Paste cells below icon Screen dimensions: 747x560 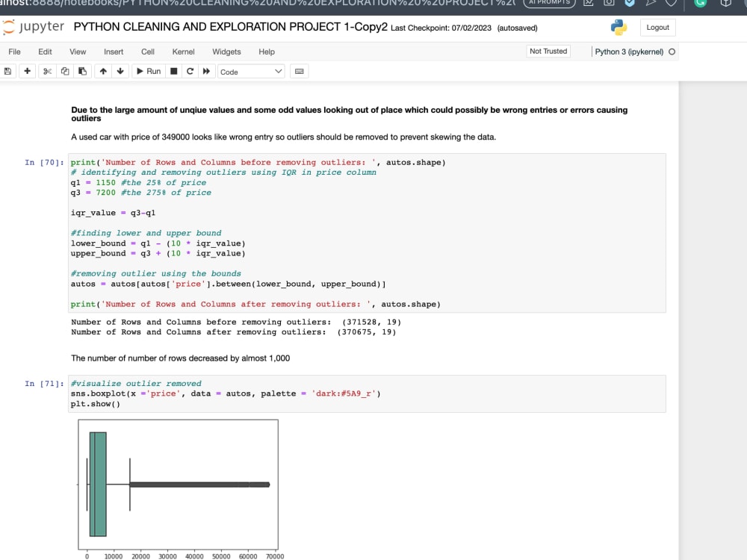click(82, 71)
